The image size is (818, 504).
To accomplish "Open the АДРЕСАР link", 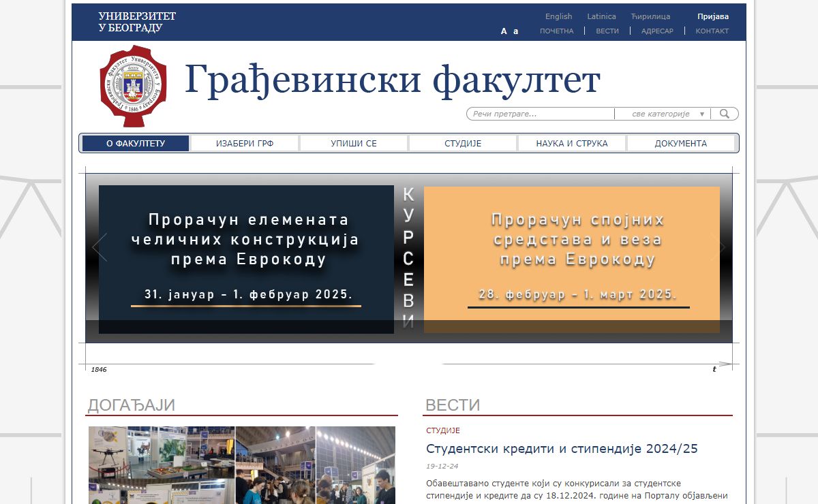I will point(657,31).
